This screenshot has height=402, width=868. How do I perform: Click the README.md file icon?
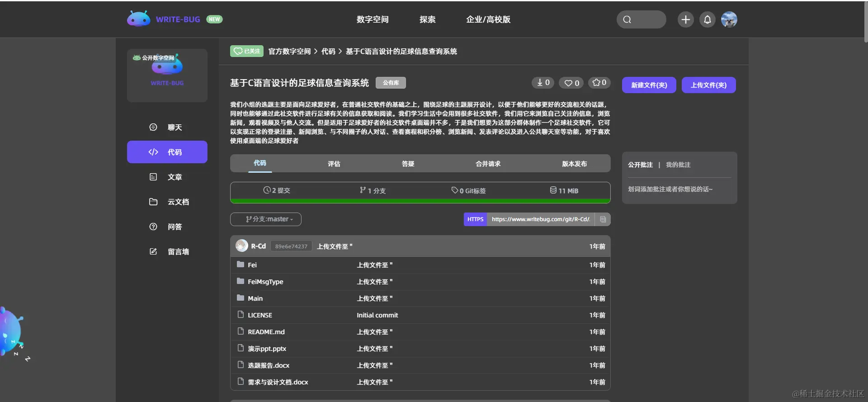click(241, 331)
